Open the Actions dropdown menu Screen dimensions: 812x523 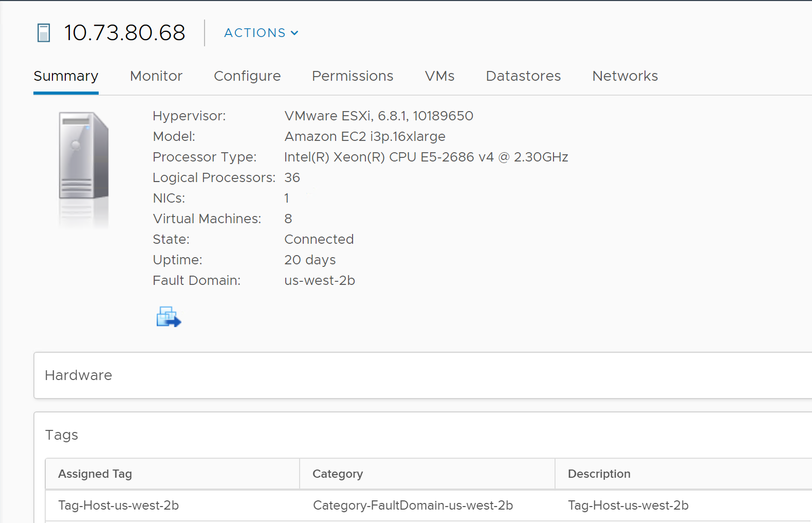click(261, 33)
